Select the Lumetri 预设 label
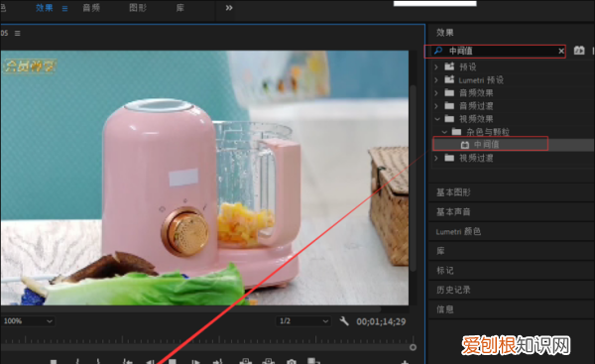 (481, 80)
